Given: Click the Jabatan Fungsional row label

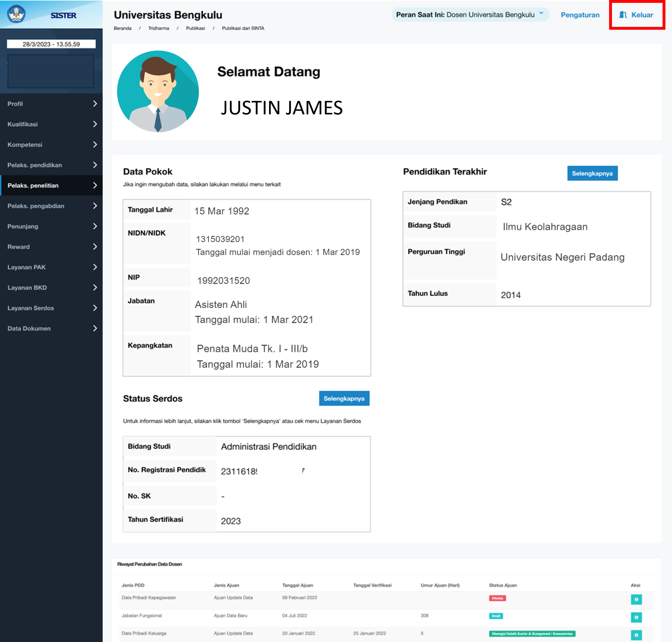Looking at the screenshot, I should tap(142, 615).
